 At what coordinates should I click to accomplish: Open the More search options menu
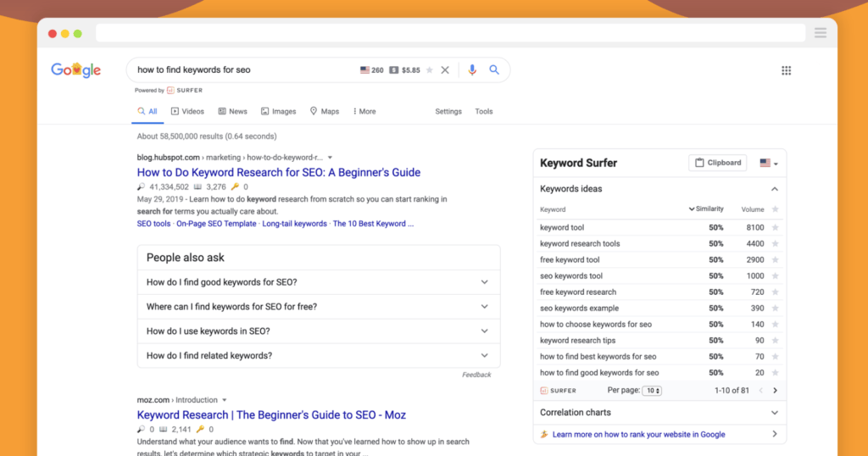(364, 111)
